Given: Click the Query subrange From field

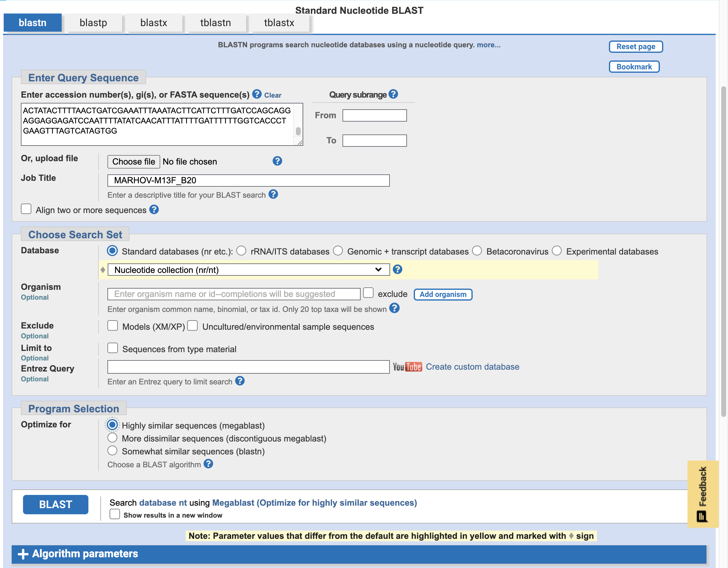Looking at the screenshot, I should 375,115.
